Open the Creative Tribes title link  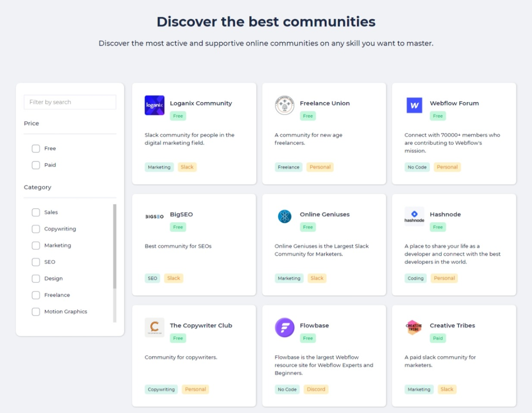(452, 326)
